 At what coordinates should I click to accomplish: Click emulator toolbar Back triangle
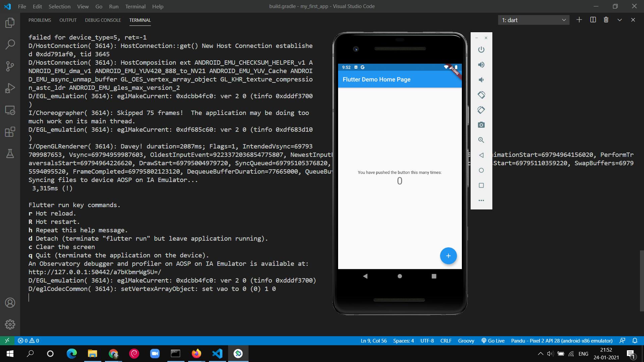click(x=481, y=155)
